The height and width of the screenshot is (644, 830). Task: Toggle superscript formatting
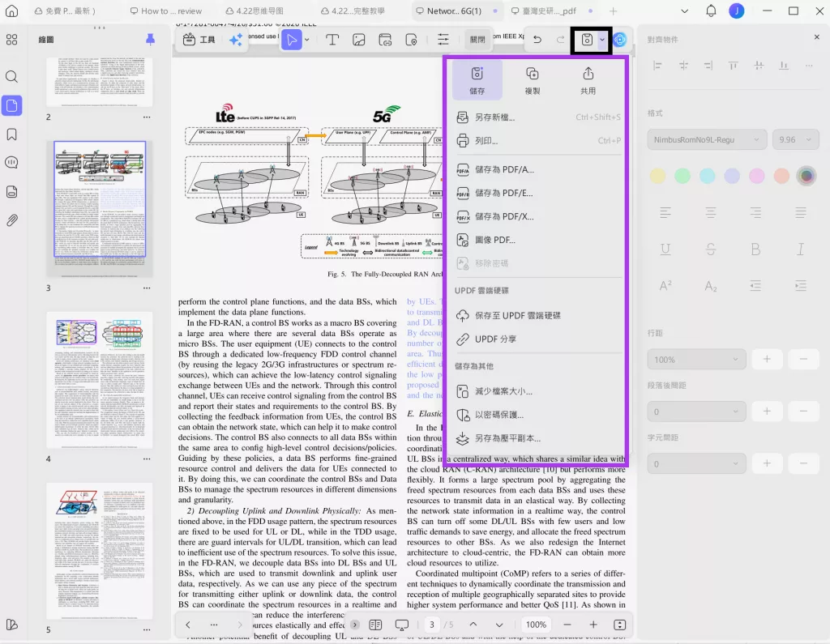click(665, 286)
